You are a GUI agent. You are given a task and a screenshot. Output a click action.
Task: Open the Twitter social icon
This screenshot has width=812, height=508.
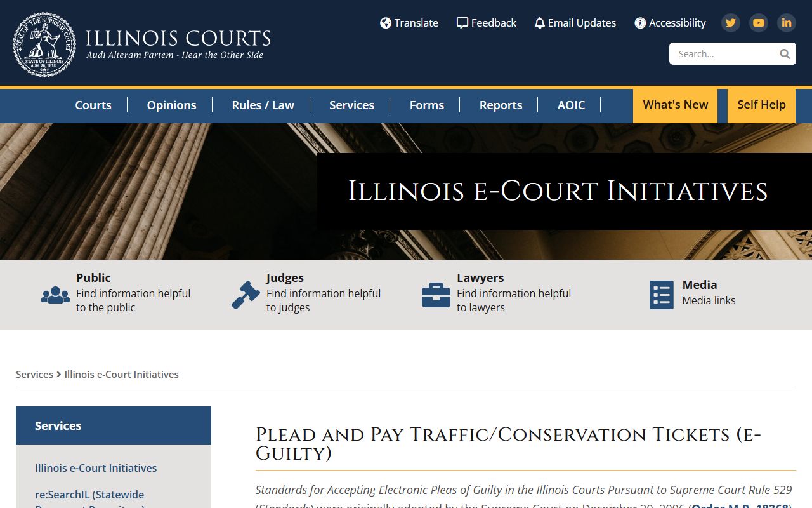click(731, 23)
